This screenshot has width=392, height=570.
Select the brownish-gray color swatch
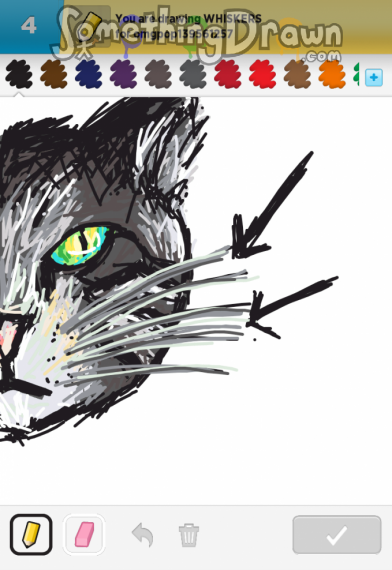tap(158, 74)
